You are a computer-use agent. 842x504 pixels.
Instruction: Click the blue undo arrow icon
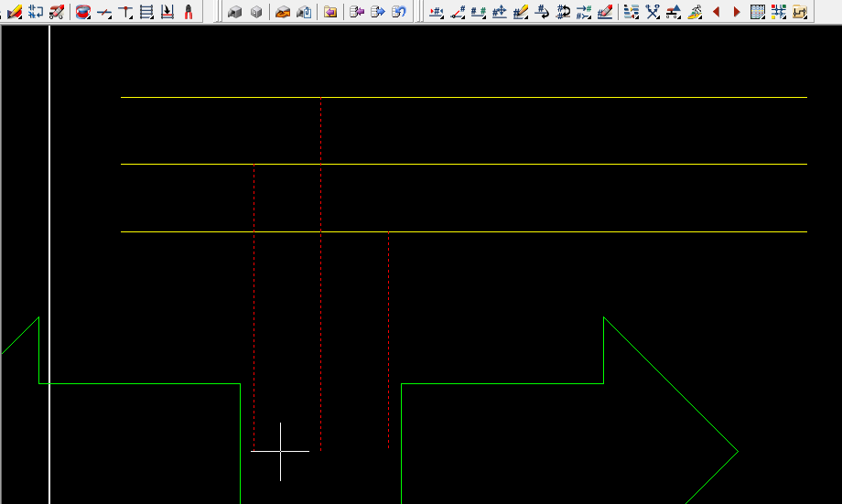(x=398, y=12)
